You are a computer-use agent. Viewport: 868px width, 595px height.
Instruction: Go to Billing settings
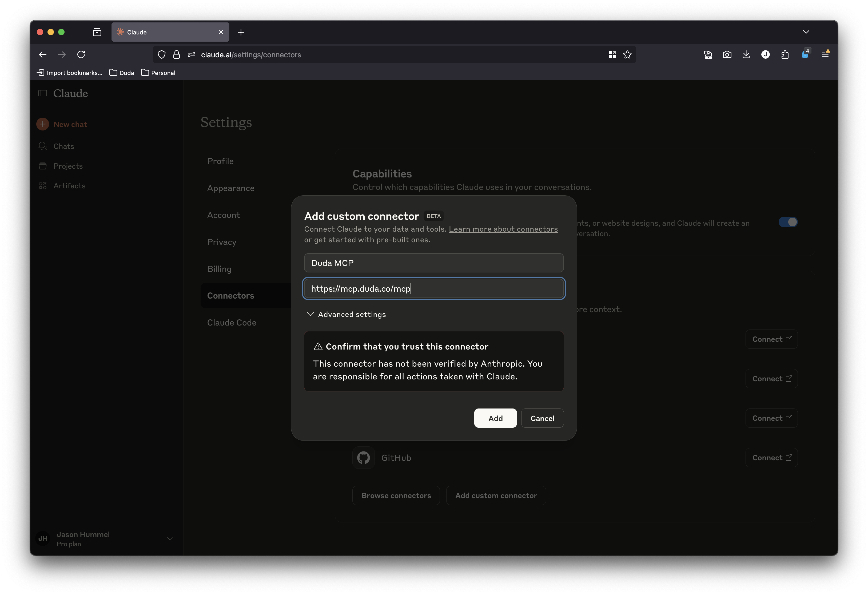pyautogui.click(x=219, y=269)
